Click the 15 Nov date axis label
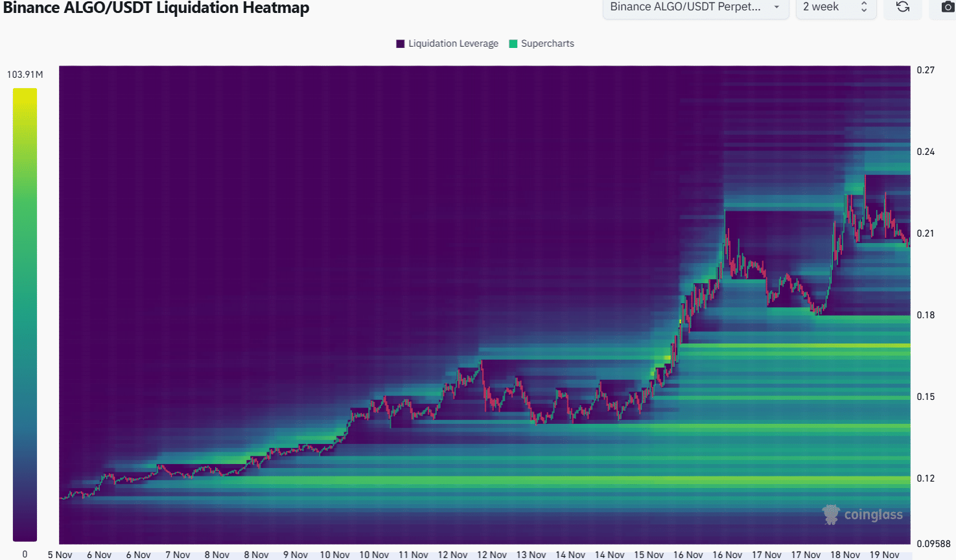 (649, 555)
